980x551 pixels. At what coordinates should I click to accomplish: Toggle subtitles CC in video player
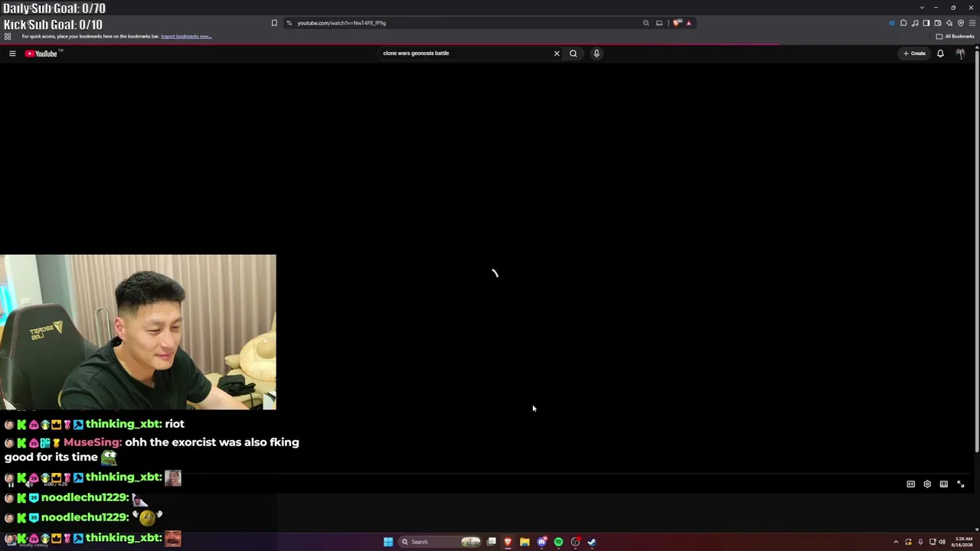click(x=910, y=484)
